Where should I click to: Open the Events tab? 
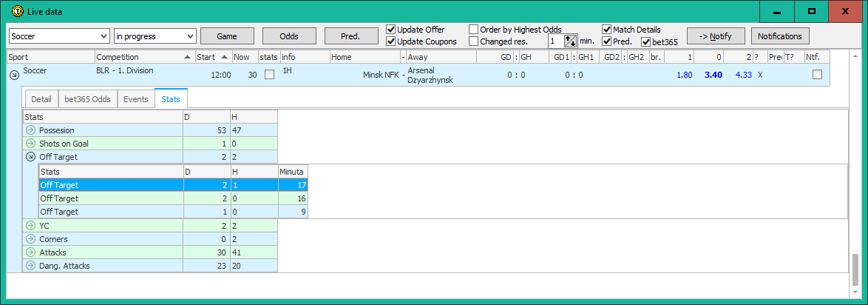[x=135, y=98]
